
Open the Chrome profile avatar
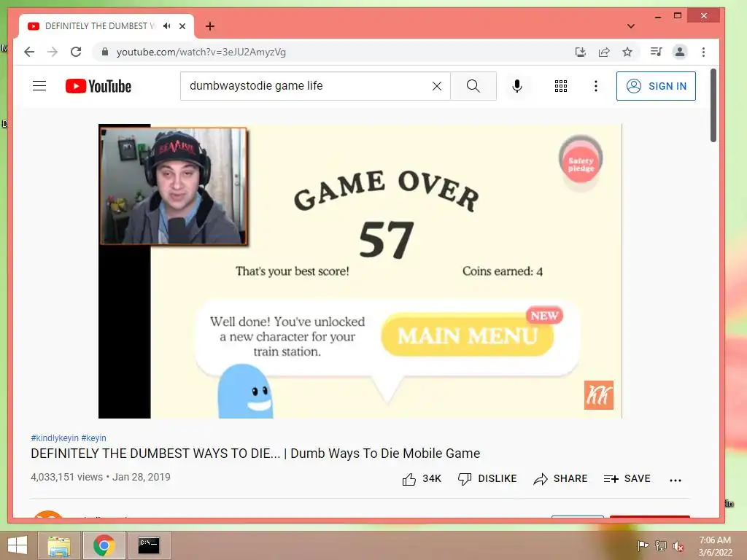pos(680,52)
